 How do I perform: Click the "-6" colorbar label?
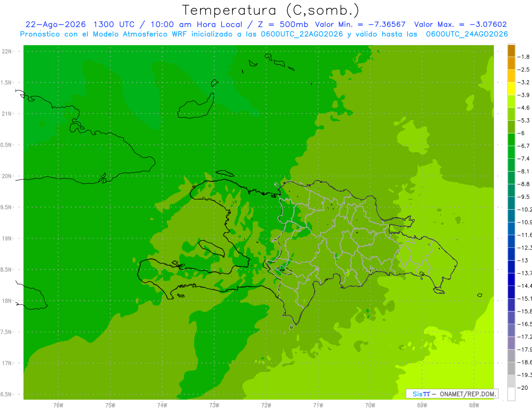click(522, 133)
